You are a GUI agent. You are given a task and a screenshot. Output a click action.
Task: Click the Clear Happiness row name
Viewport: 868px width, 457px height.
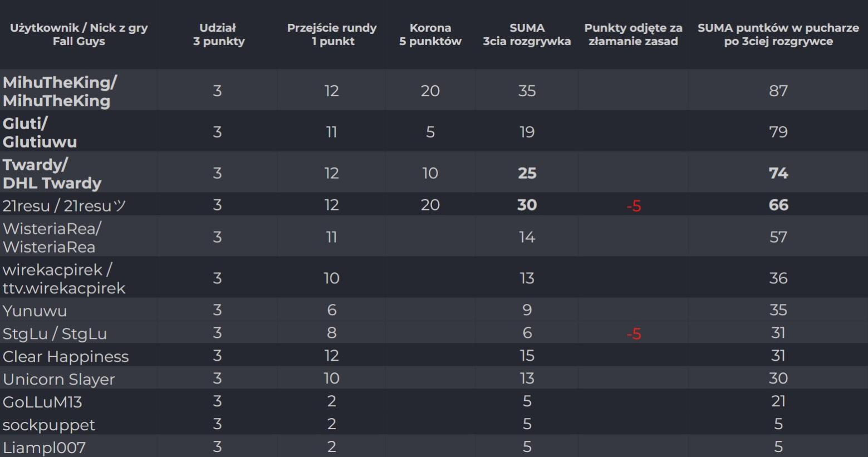65,356
